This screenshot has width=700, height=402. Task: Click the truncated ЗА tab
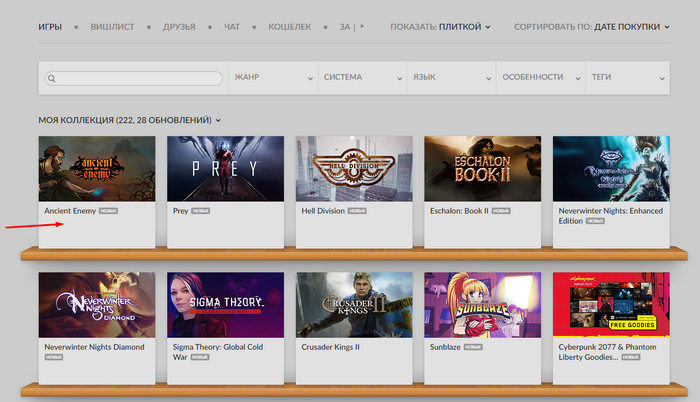(345, 27)
